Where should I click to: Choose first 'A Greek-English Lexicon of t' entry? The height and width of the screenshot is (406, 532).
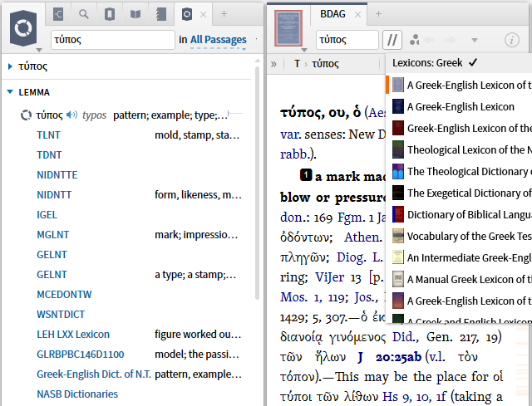pos(459,85)
